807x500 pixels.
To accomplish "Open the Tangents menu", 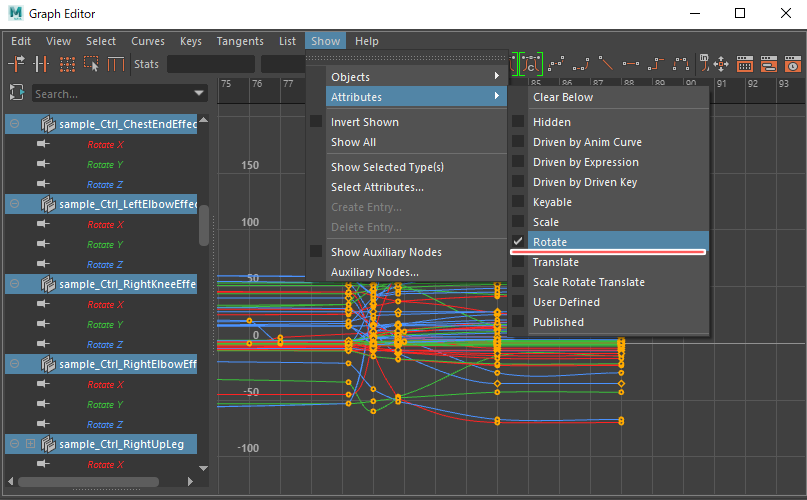I will pos(240,41).
